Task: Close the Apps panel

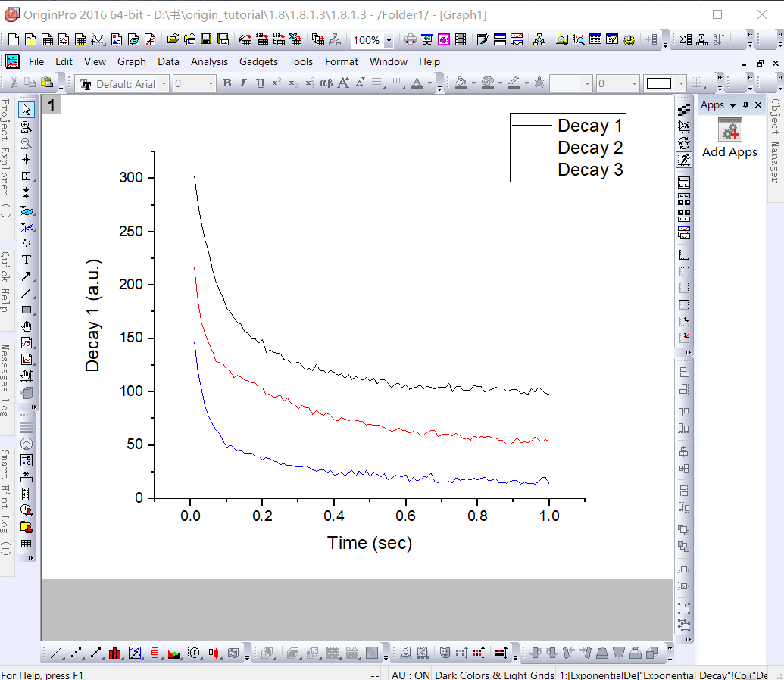Action: point(758,105)
